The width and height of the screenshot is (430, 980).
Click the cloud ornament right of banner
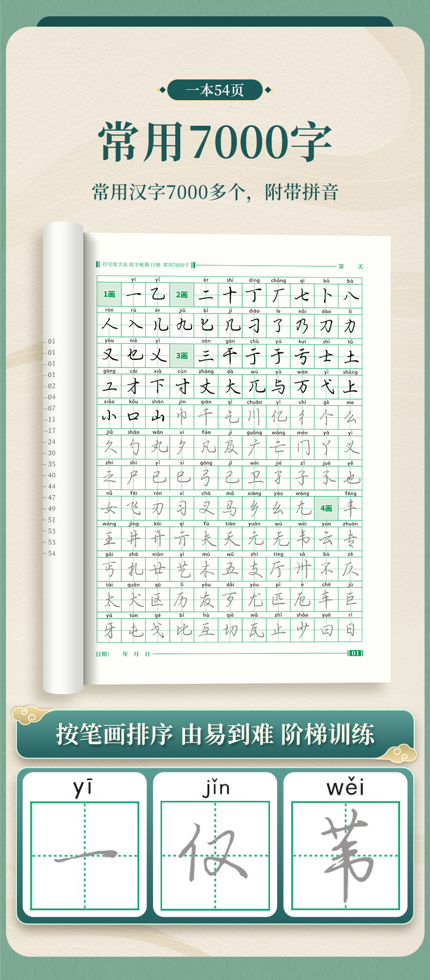pos(399,753)
